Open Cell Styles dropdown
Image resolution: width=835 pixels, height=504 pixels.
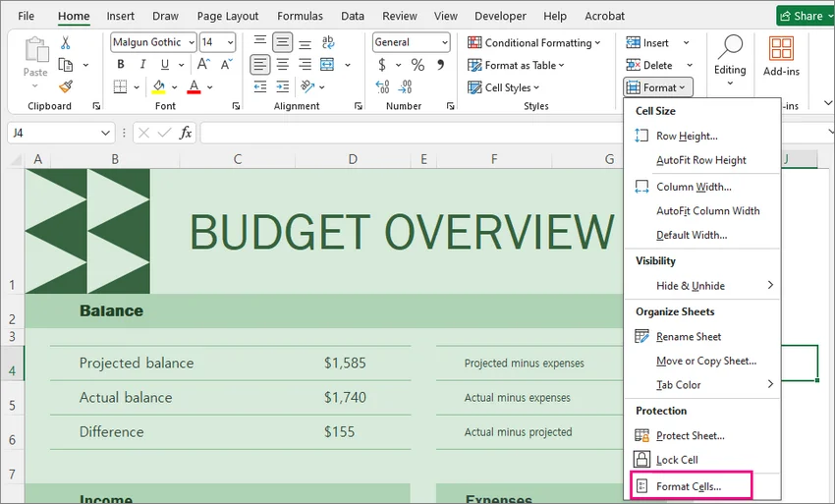coord(503,87)
